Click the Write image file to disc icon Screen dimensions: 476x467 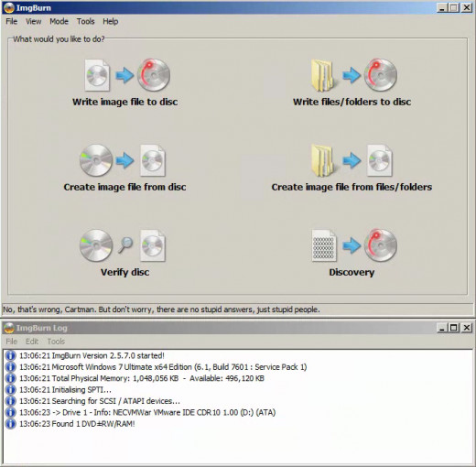[x=127, y=75]
